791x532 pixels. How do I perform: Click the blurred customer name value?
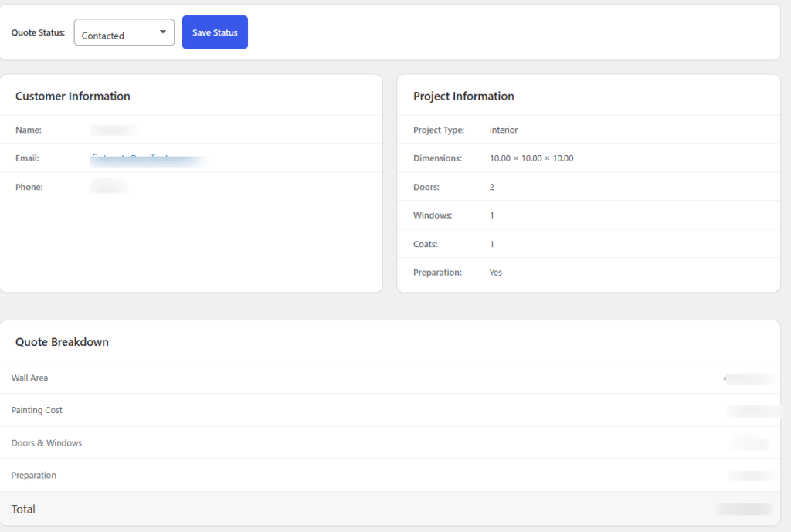(114, 130)
